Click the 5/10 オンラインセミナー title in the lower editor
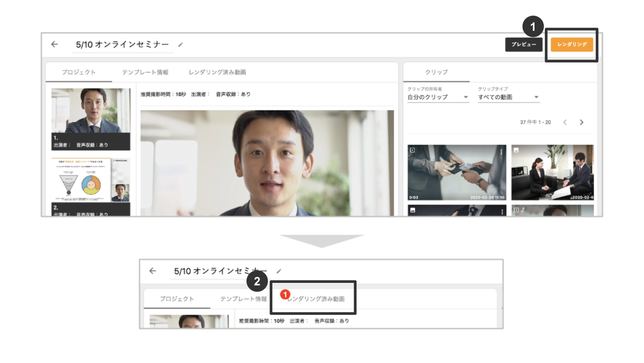 tap(220, 271)
